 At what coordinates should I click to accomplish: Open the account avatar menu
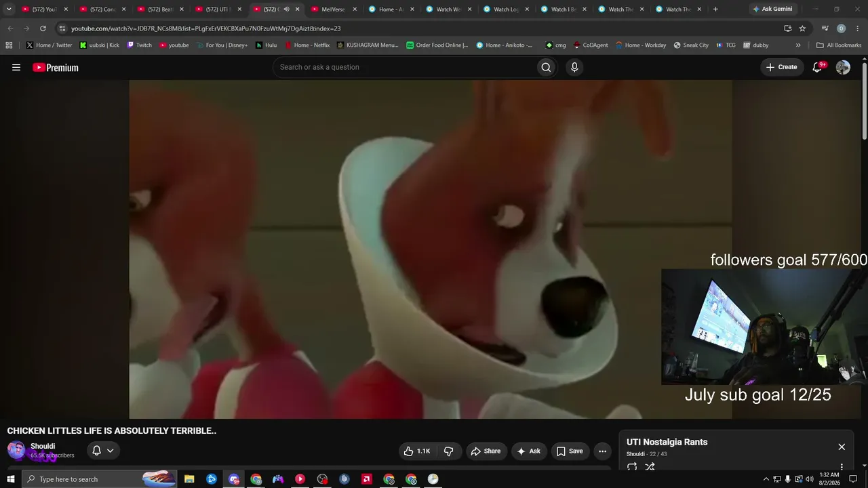[x=843, y=67]
